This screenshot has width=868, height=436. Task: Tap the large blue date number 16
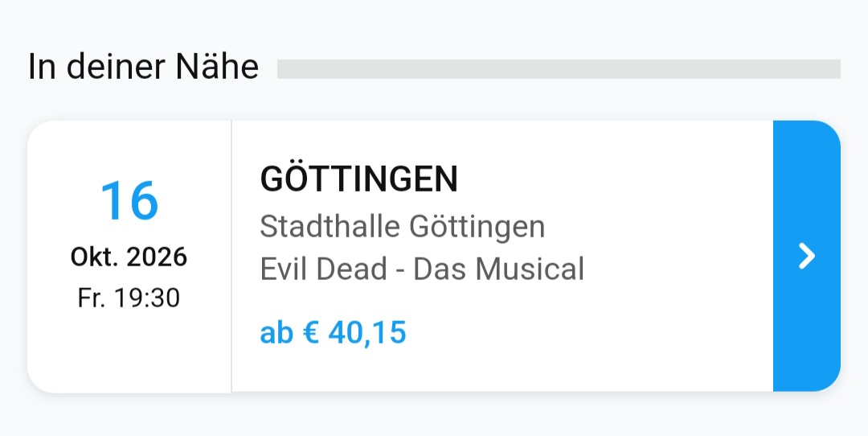(x=129, y=200)
